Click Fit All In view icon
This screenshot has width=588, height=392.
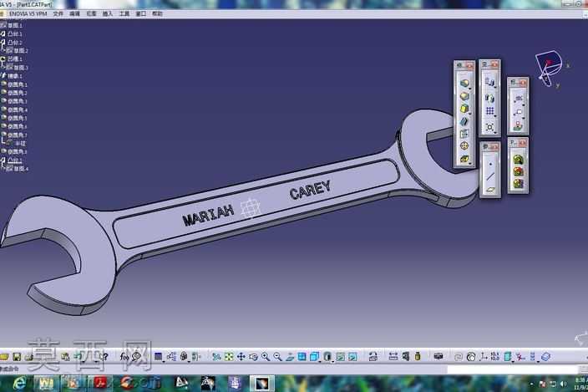coord(229,356)
